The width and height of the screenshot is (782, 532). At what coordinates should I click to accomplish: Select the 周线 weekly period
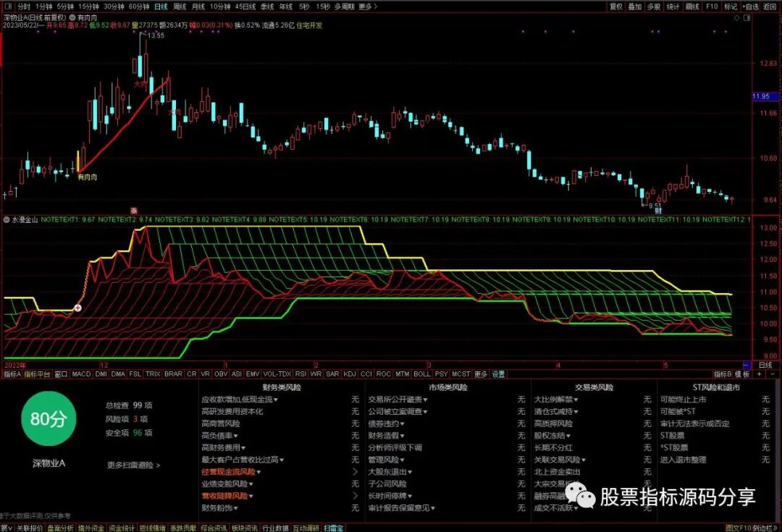180,7
